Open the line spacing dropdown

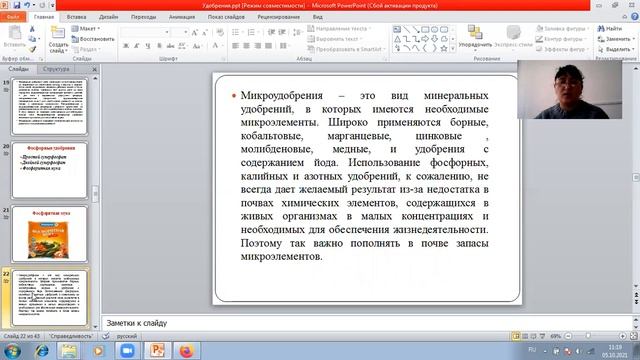pyautogui.click(x=298, y=32)
